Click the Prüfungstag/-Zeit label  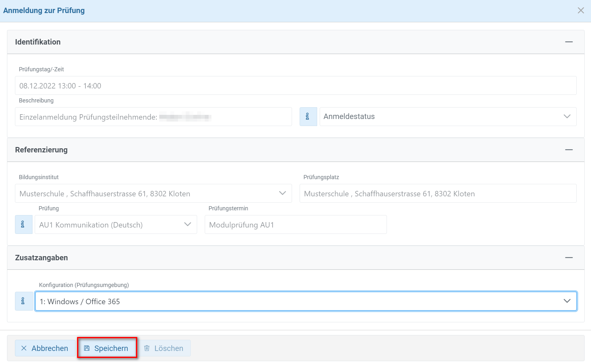click(41, 69)
